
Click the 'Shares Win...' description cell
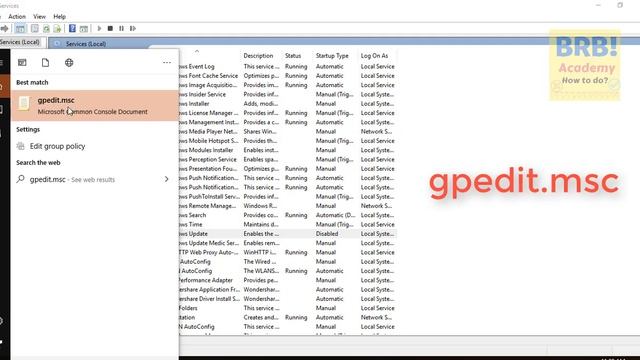pos(260,131)
